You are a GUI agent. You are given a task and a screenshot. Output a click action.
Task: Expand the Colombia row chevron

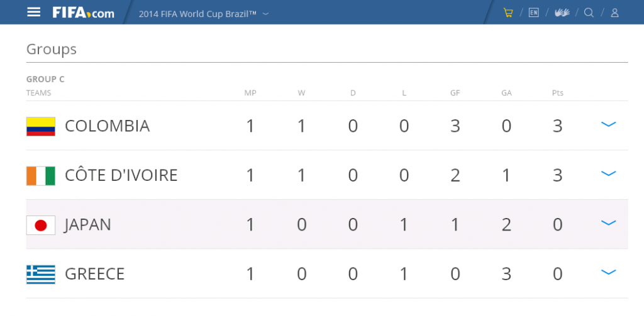click(x=608, y=124)
